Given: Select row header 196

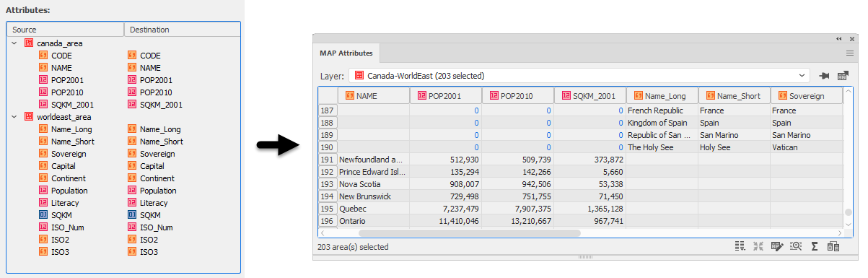Looking at the screenshot, I should pos(328,221).
